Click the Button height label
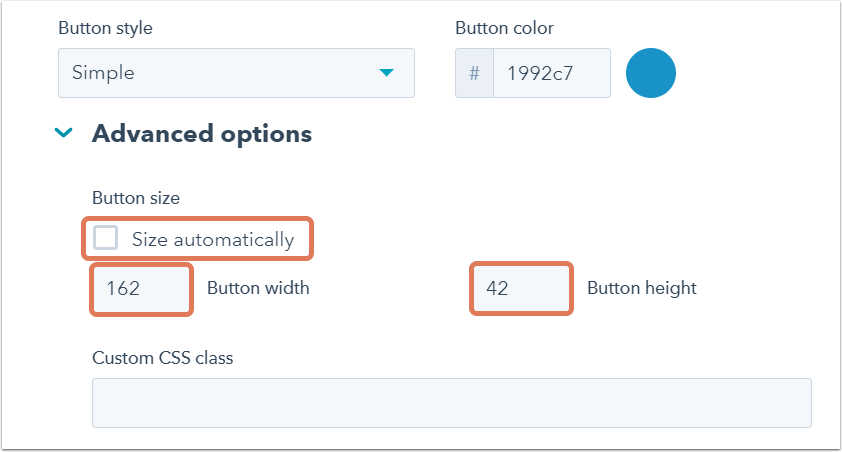The height and width of the screenshot is (452, 842). click(x=641, y=288)
